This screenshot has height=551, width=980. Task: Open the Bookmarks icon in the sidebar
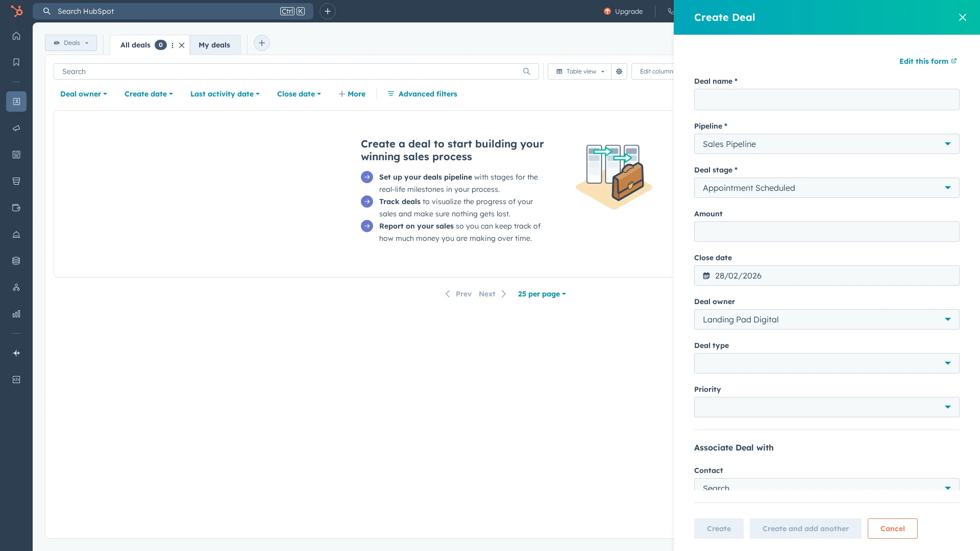tap(16, 62)
